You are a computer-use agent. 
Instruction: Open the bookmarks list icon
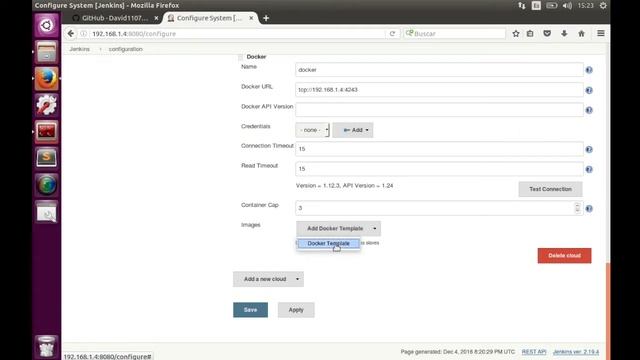(530, 33)
